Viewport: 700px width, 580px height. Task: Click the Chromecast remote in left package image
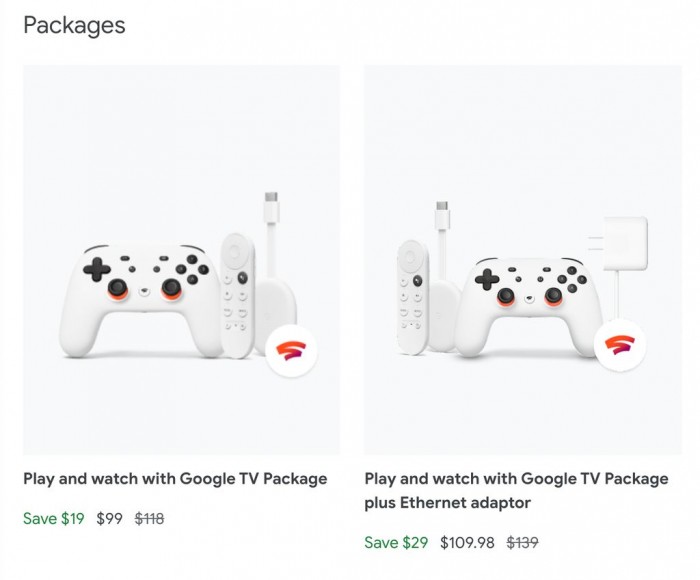(x=236, y=293)
